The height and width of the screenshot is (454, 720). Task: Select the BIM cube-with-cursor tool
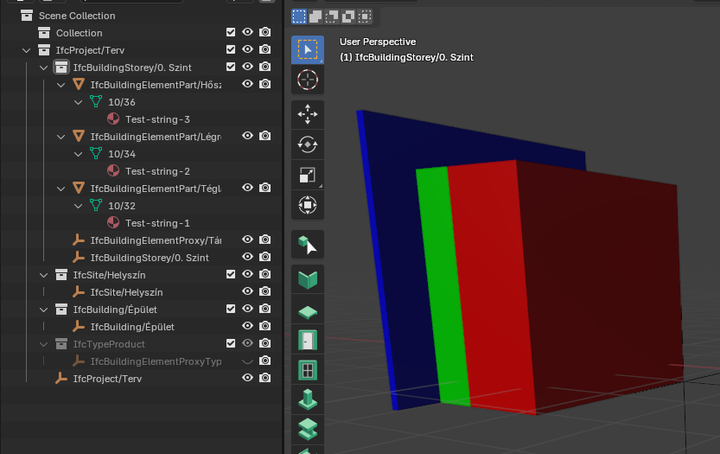pos(307,244)
